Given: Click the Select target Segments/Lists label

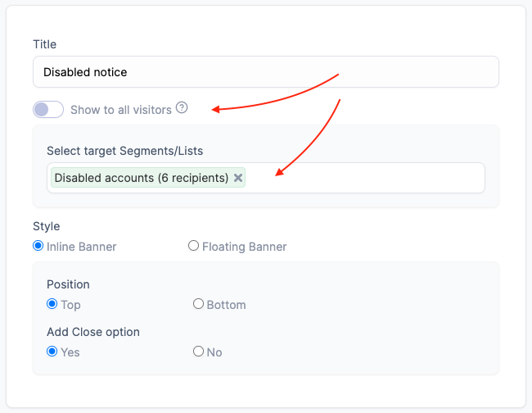Looking at the screenshot, I should click(x=125, y=151).
